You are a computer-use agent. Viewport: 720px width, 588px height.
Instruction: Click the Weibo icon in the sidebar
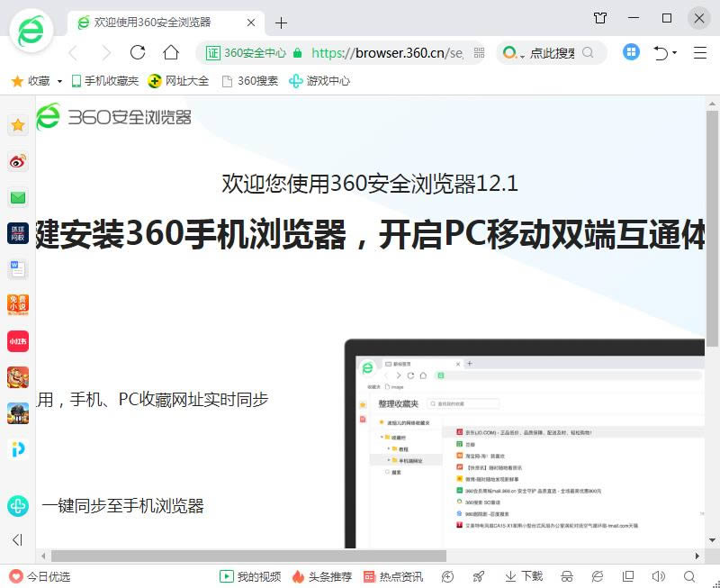[x=18, y=162]
